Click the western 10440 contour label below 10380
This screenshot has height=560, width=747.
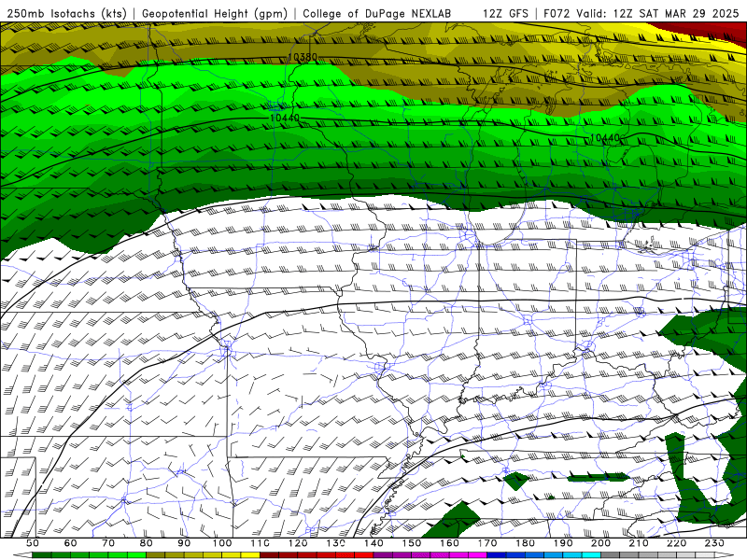click(285, 118)
